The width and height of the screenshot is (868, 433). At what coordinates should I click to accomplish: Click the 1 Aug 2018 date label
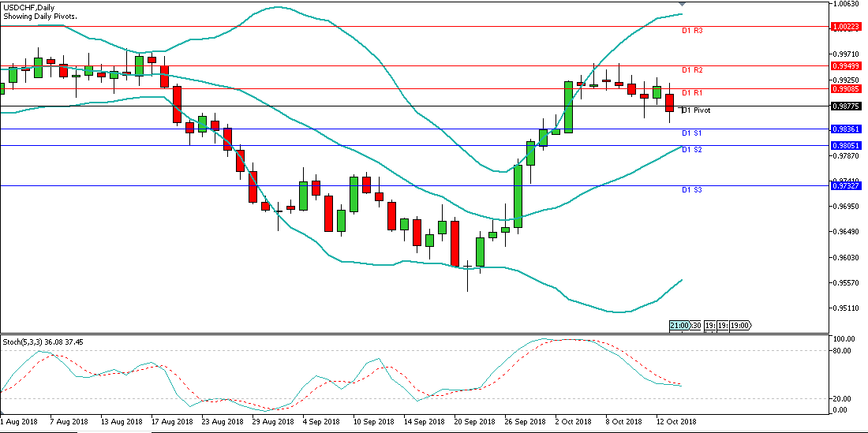click(21, 422)
